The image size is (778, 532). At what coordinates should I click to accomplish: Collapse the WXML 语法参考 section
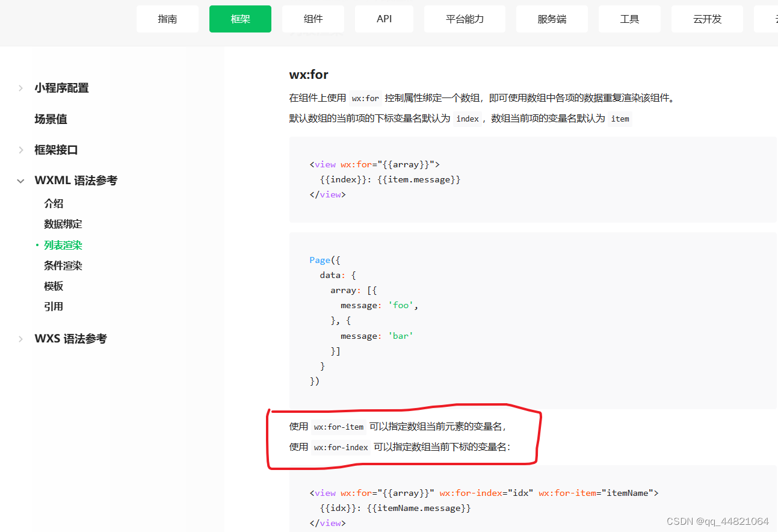coord(76,180)
